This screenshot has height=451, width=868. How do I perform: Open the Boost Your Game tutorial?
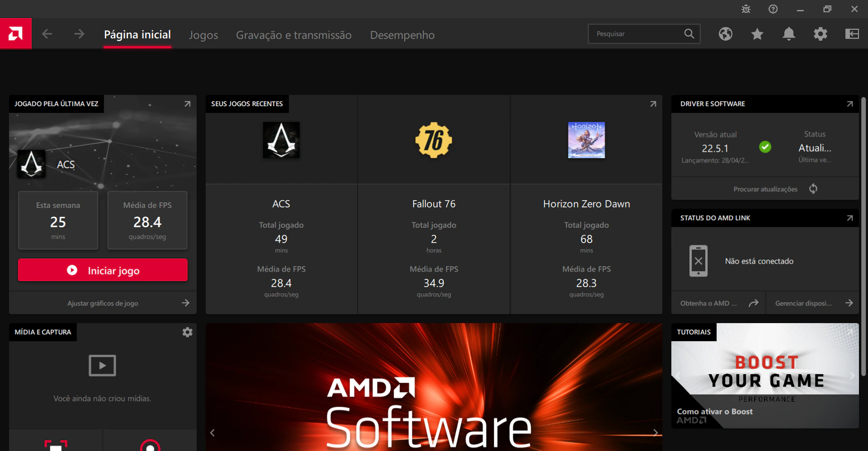point(765,376)
